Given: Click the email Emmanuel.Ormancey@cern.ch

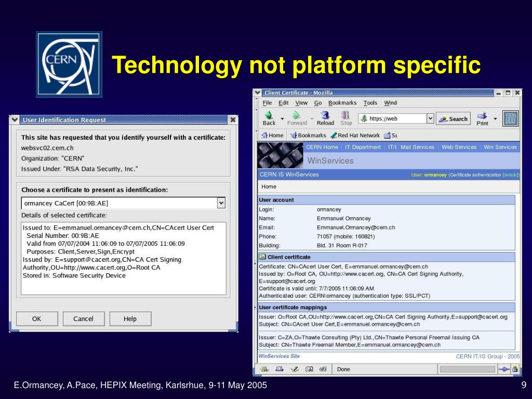Looking at the screenshot, I should click(x=356, y=228).
